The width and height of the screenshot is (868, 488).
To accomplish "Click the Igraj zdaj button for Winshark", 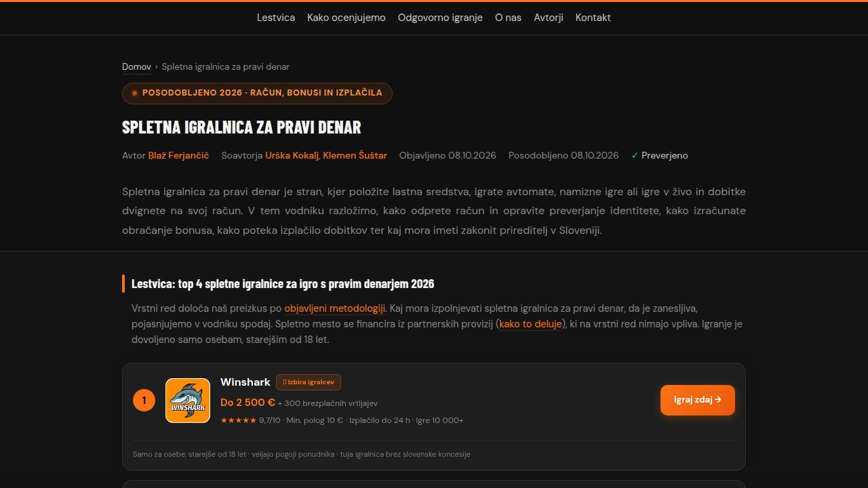I will point(698,400).
